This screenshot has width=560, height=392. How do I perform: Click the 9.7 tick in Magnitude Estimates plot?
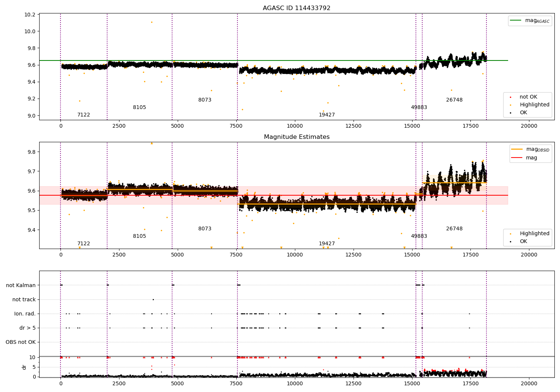(31, 171)
